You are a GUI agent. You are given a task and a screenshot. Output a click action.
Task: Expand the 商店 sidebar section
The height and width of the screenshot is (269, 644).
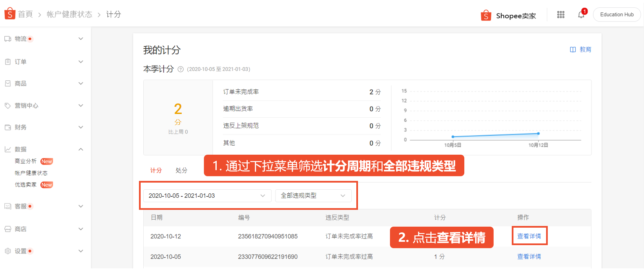click(x=81, y=229)
